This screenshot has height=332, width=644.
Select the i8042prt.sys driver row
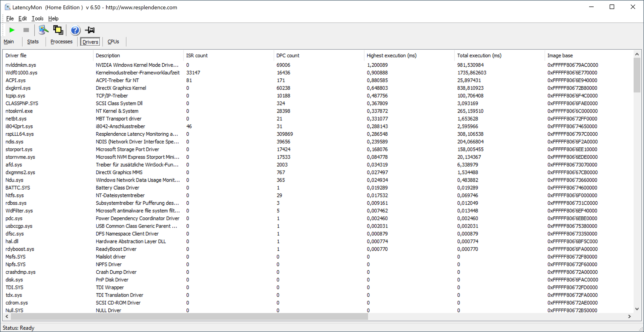[318, 127]
